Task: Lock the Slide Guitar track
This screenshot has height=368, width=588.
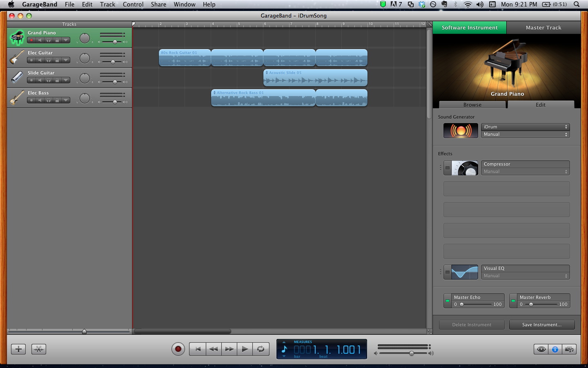Action: point(57,80)
